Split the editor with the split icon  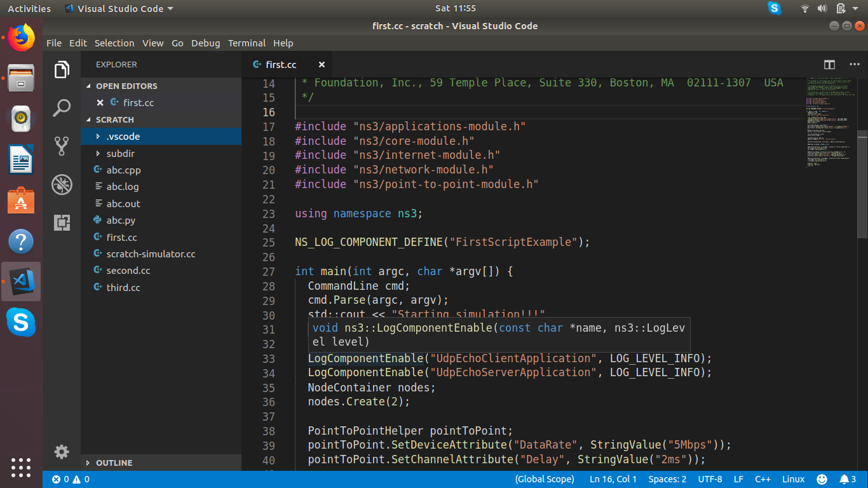[x=829, y=64]
